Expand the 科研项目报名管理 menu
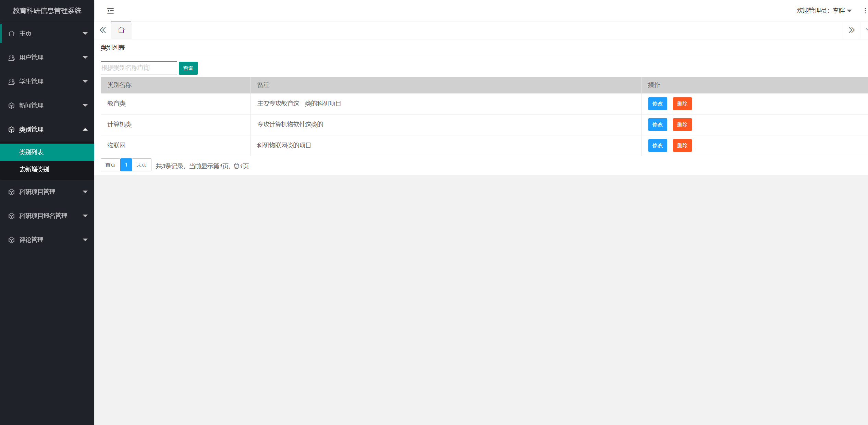The height and width of the screenshot is (425, 868). (x=47, y=216)
